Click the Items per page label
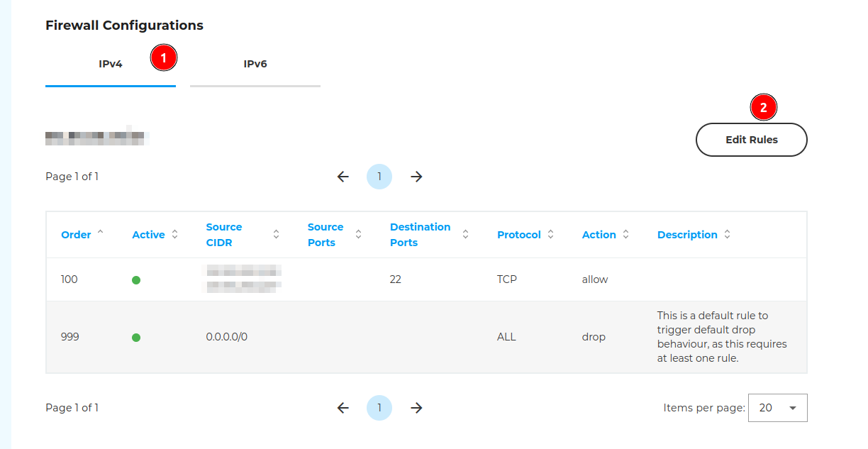The height and width of the screenshot is (449, 868). pyautogui.click(x=704, y=408)
